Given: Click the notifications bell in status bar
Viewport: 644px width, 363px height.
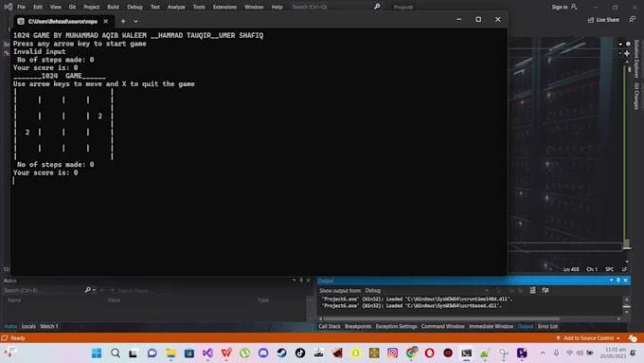Looking at the screenshot, I should click(x=633, y=338).
